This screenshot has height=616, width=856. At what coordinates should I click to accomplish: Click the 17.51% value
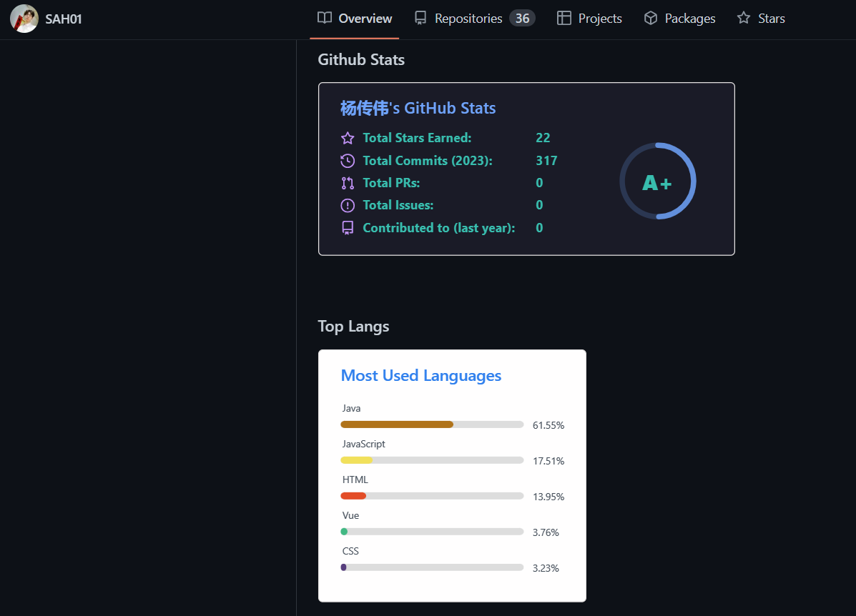548,462
